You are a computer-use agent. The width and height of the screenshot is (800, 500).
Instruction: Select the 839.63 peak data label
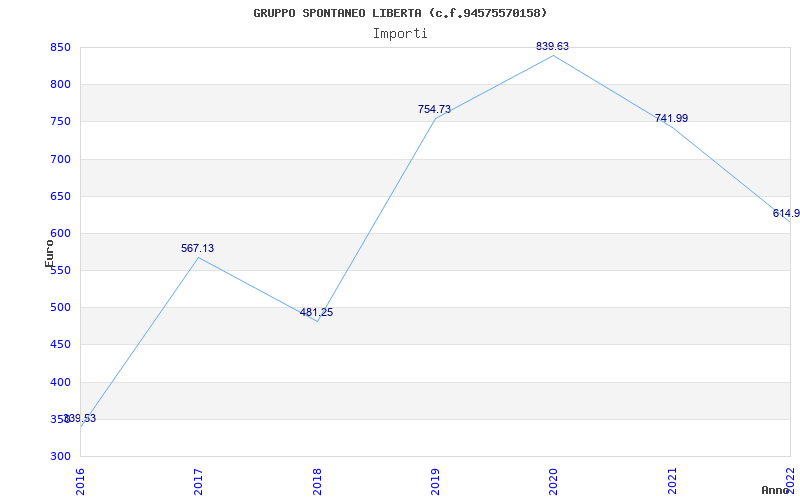[x=552, y=46]
